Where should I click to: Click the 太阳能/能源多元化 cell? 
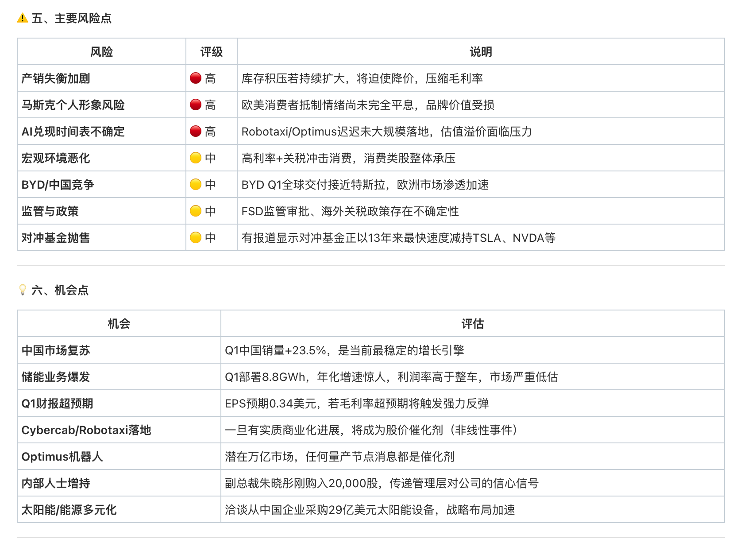pos(69,510)
